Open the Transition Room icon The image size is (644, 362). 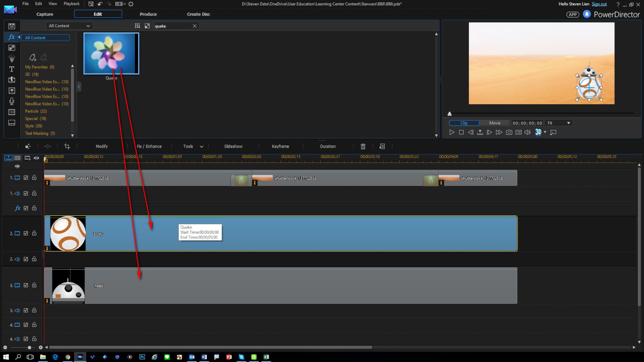point(12,80)
